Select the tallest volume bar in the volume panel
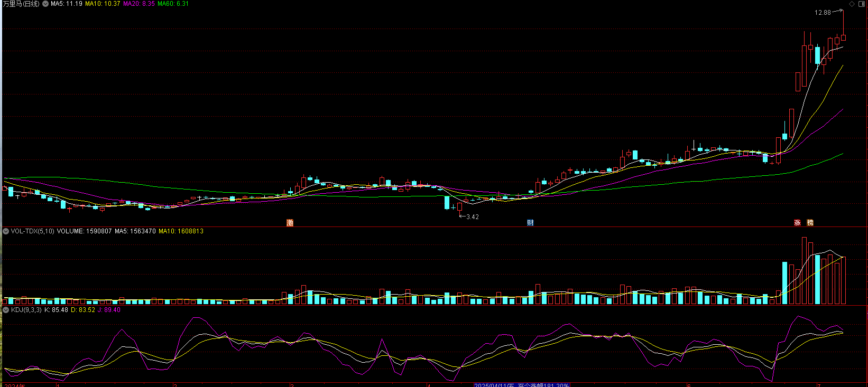 click(804, 271)
